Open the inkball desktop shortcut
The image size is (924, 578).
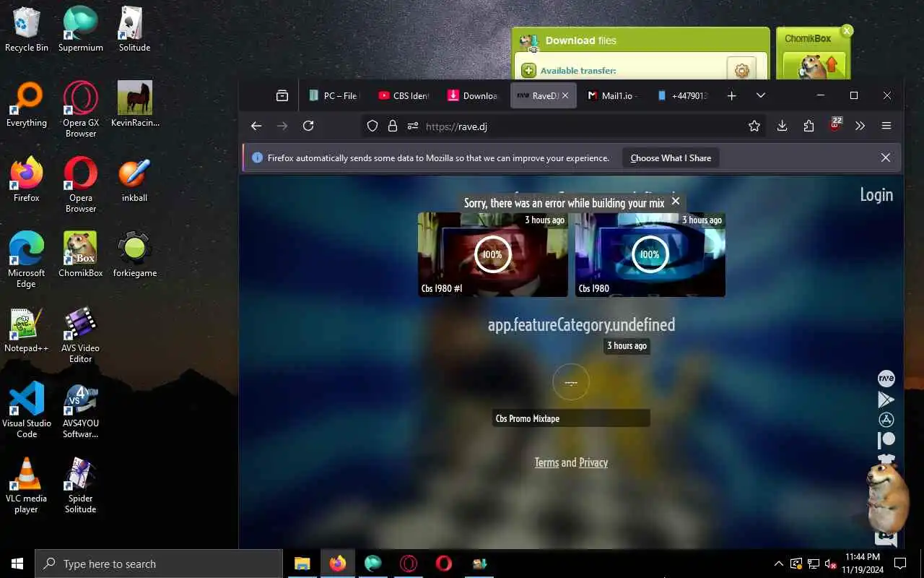pos(134,179)
